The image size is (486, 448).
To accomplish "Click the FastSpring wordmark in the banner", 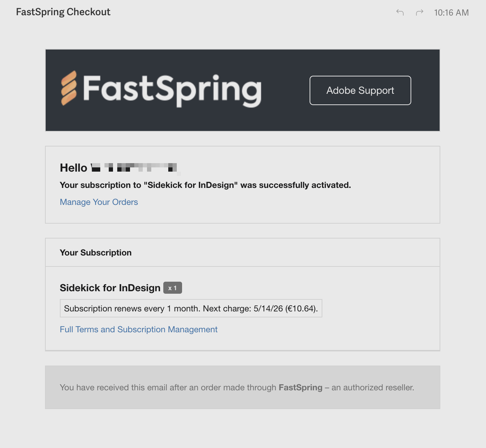I will [x=171, y=90].
